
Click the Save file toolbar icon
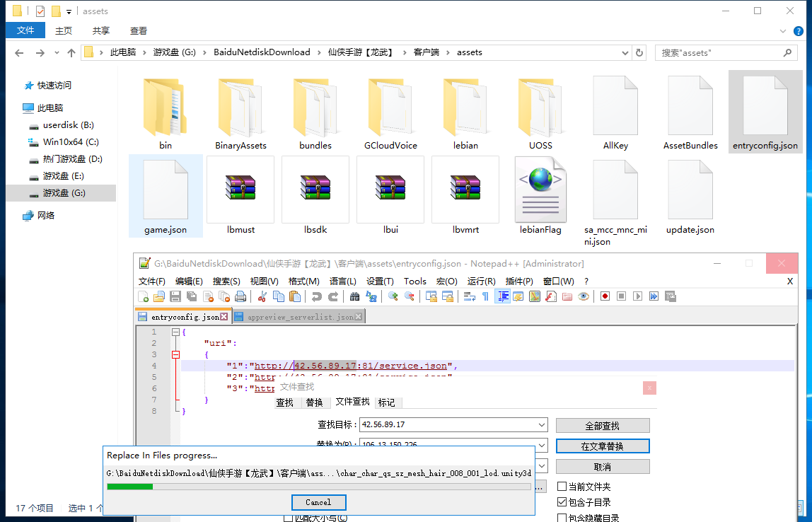coord(175,296)
